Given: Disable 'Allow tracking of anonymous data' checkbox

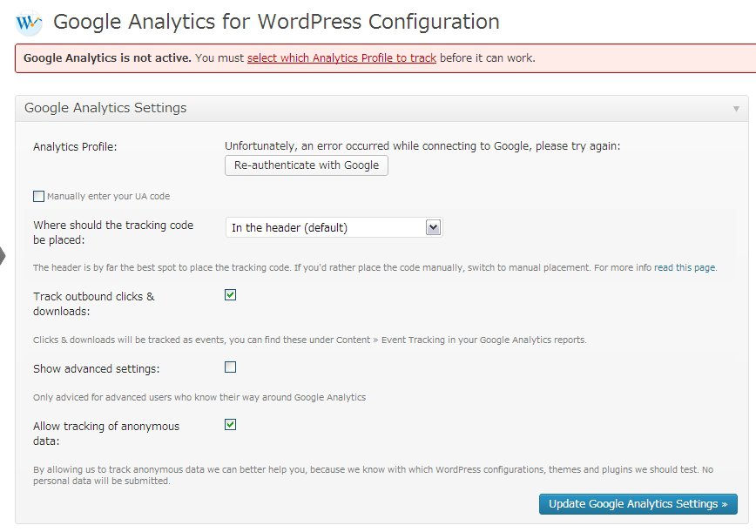Looking at the screenshot, I should pyautogui.click(x=231, y=425).
